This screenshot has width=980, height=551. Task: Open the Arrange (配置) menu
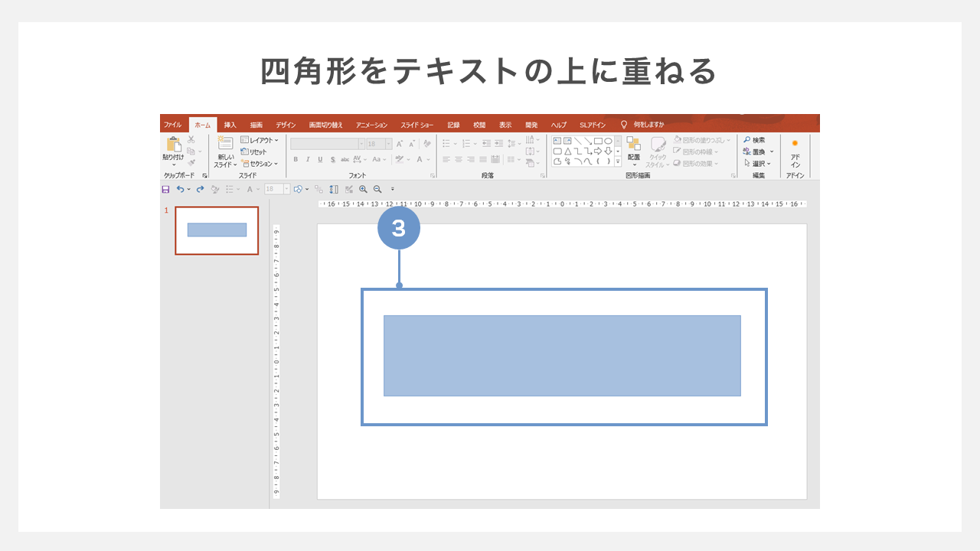(x=634, y=152)
